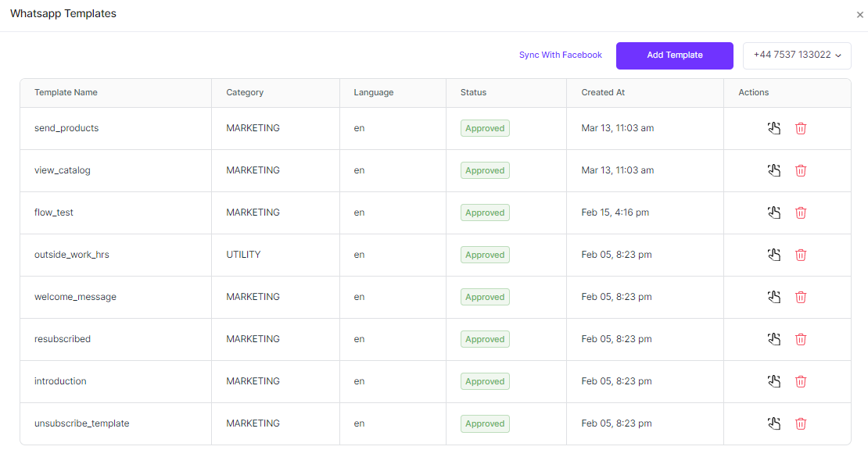Open the introduction template action icon
The height and width of the screenshot is (450, 868).
[x=774, y=381]
